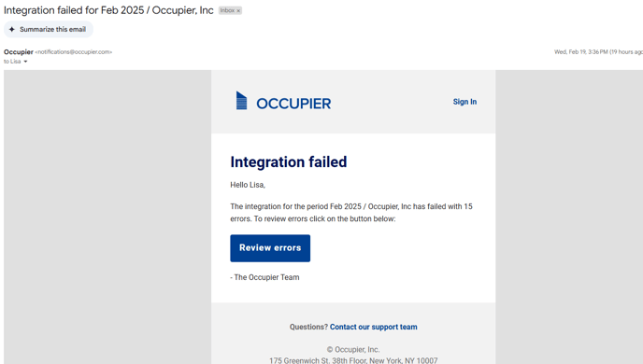Image resolution: width=643 pixels, height=364 pixels.
Task: Follow the Contact our support team link
Action: point(374,327)
